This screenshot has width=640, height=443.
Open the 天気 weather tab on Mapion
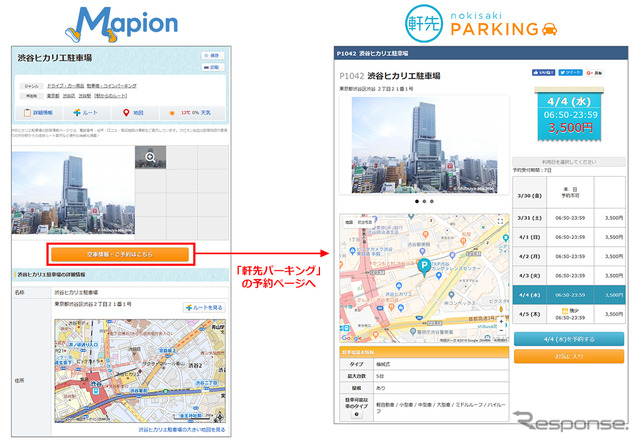coord(192,112)
